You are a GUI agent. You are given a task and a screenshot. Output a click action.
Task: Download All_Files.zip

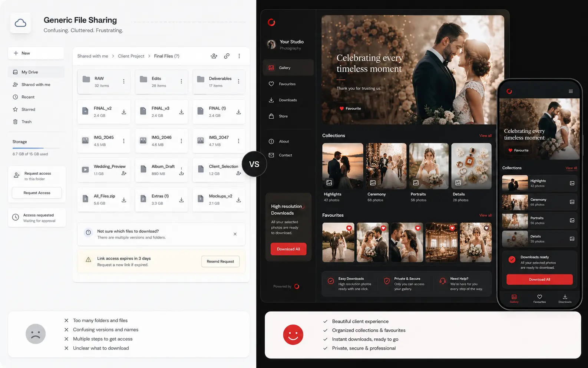(124, 200)
